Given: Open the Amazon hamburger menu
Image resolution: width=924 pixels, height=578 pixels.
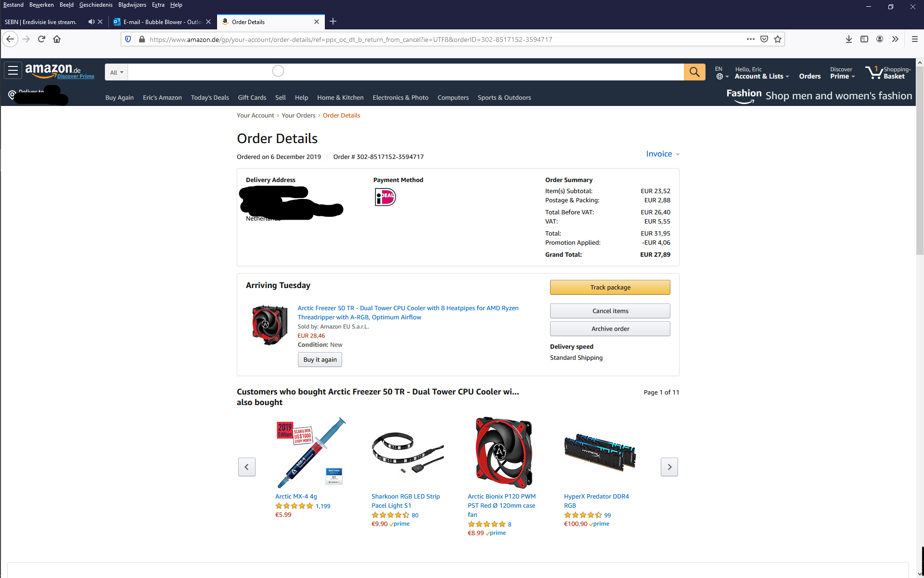Looking at the screenshot, I should tap(13, 71).
